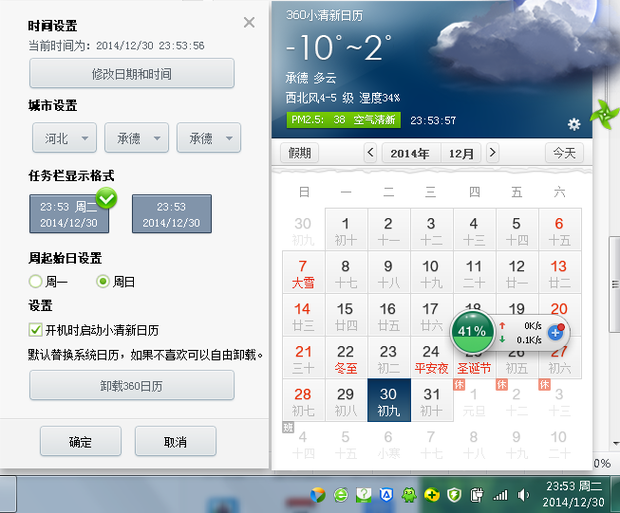Select December 31 初十
Viewport: 620px width, 513px height.
pos(432,400)
